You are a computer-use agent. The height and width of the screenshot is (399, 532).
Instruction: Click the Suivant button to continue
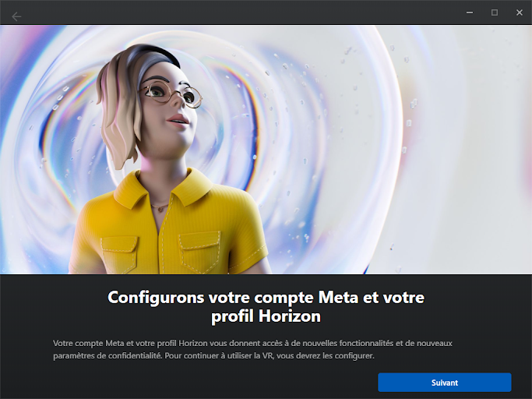pos(445,383)
